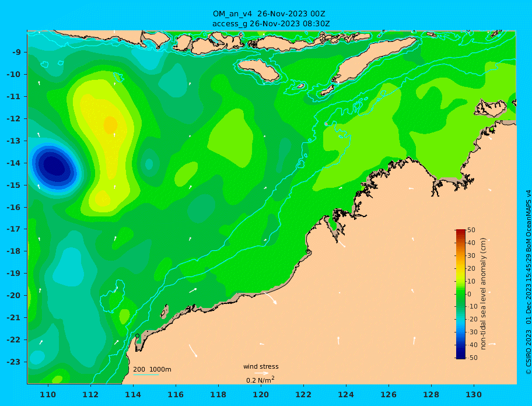
Task: Click longitude axis label '124'
Action: [346, 394]
